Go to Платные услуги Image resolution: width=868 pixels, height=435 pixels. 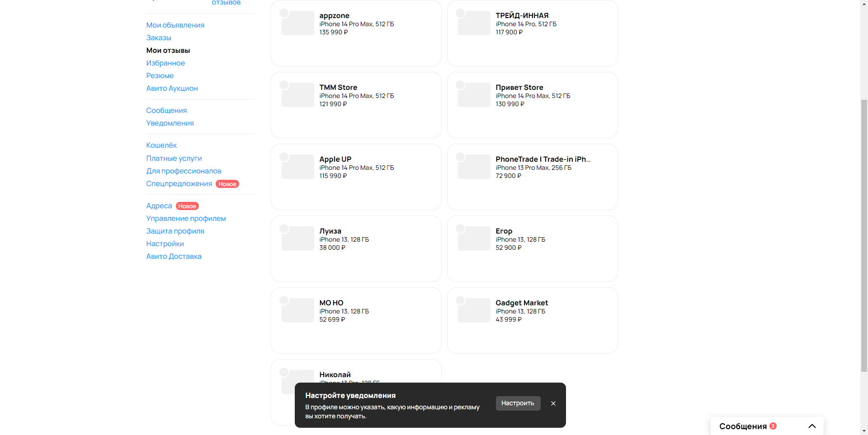tap(174, 159)
